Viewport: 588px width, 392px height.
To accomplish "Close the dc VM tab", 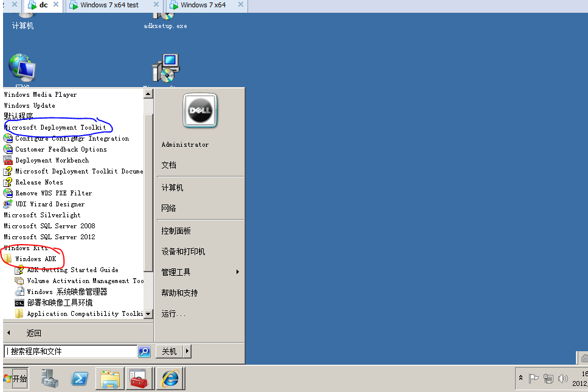I will pyautogui.click(x=56, y=4).
